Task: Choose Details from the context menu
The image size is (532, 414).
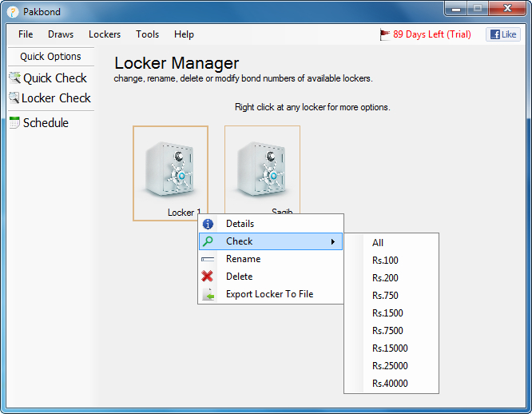Action: 271,224
